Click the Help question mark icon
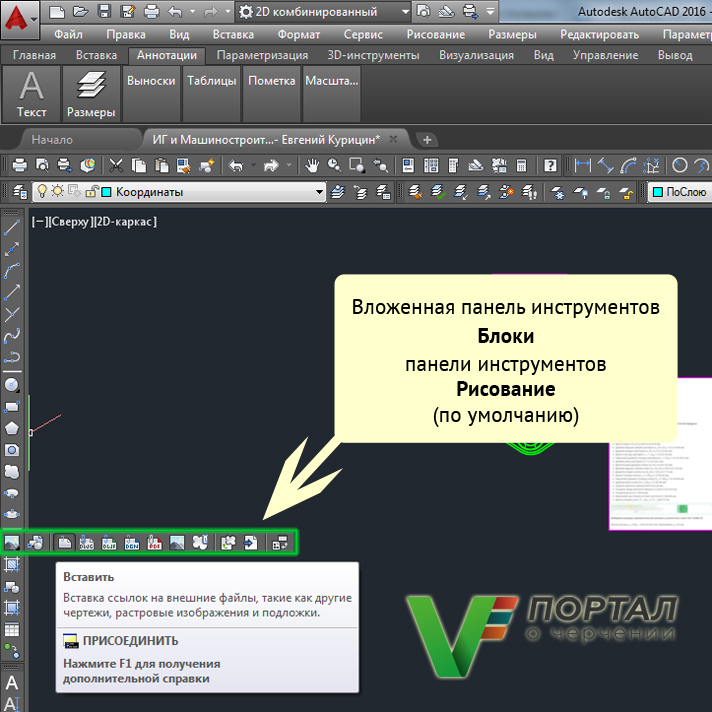Screen dimensions: 712x712 point(550,166)
